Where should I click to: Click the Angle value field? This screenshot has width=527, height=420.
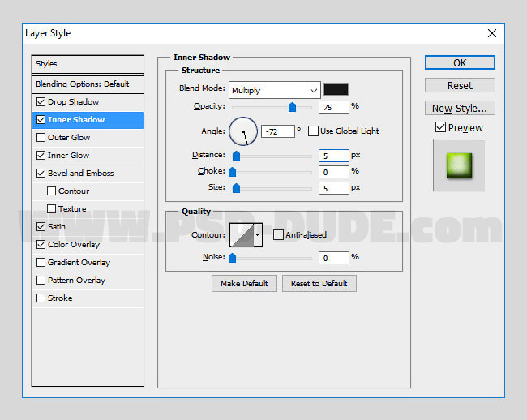pos(278,131)
